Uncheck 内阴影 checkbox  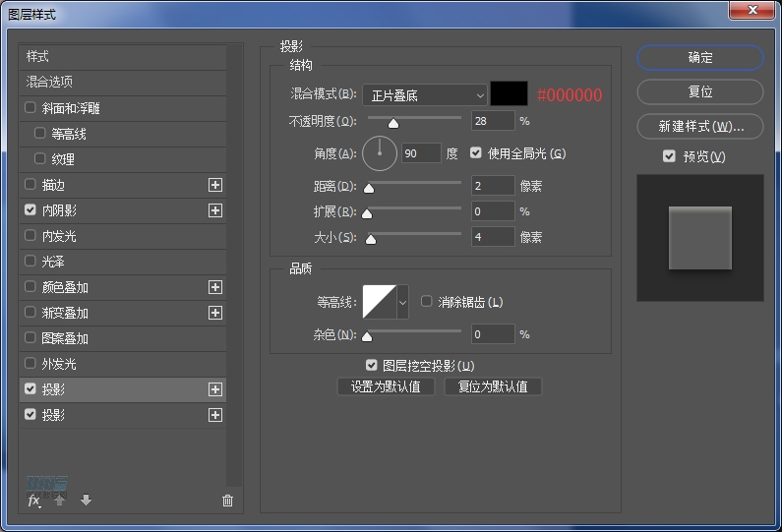click(x=30, y=209)
